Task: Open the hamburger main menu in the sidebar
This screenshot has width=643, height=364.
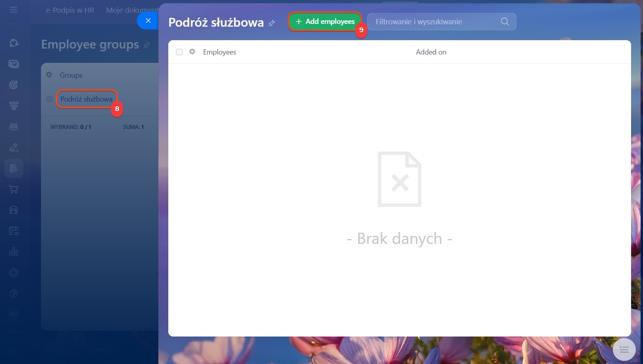Action: 14,9
